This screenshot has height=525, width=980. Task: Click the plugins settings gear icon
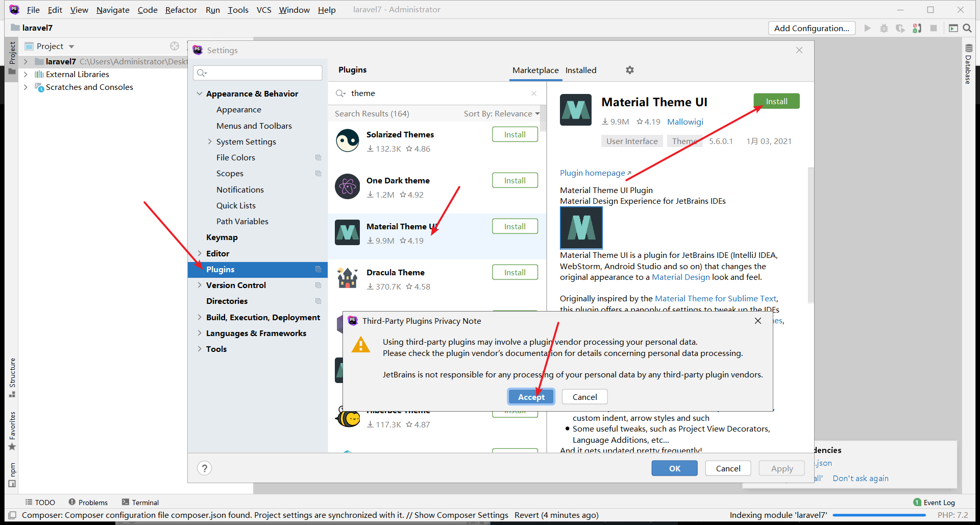click(x=630, y=70)
